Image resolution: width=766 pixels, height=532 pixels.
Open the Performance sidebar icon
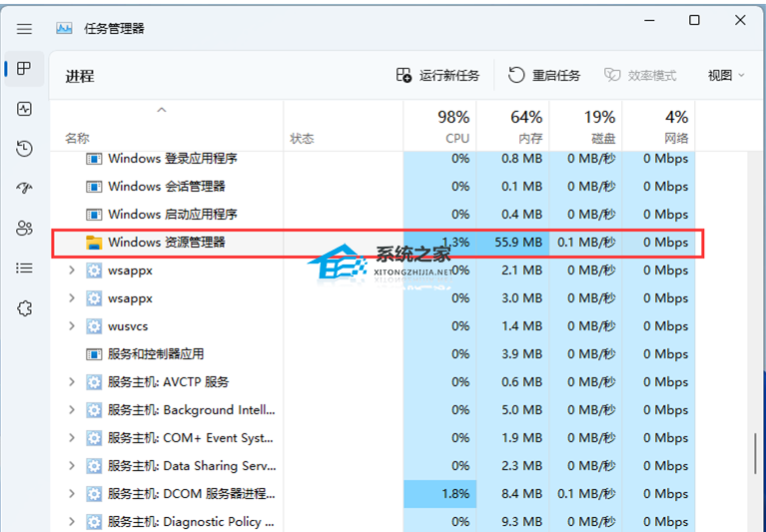pos(25,109)
